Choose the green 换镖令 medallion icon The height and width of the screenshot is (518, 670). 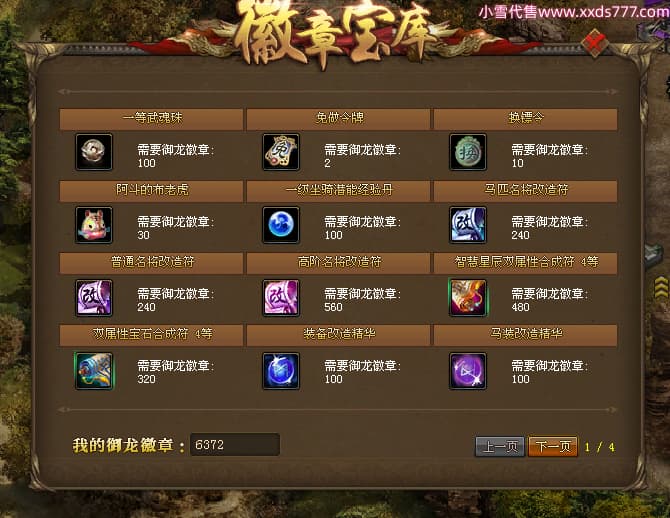click(x=468, y=152)
